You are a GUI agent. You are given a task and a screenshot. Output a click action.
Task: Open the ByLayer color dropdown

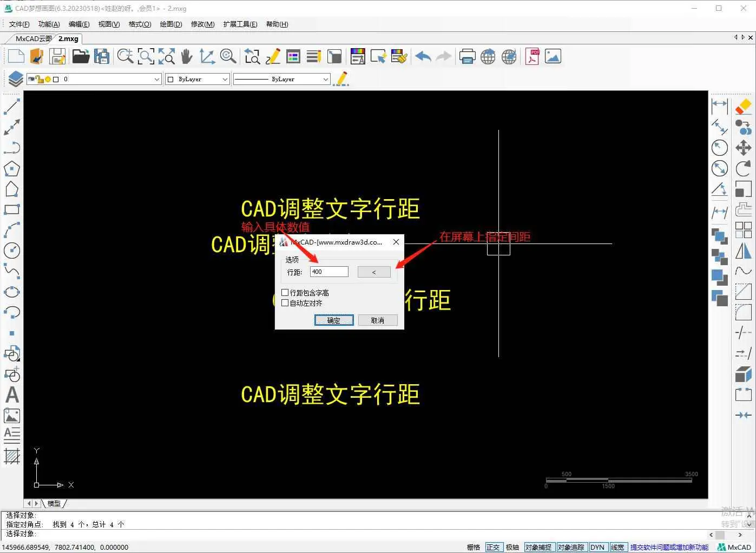(225, 80)
